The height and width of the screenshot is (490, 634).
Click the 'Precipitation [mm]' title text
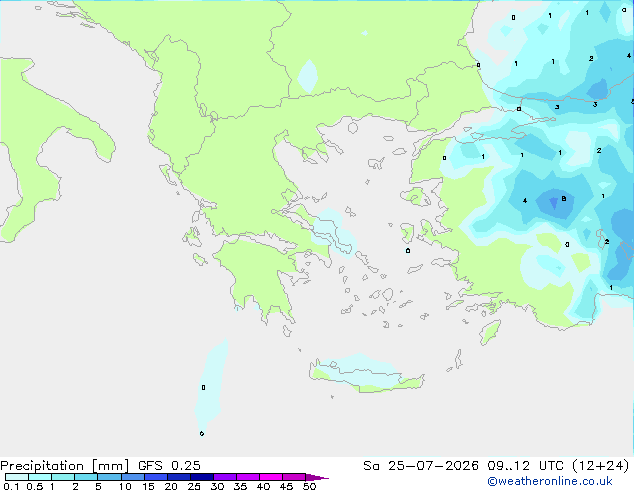point(65,466)
